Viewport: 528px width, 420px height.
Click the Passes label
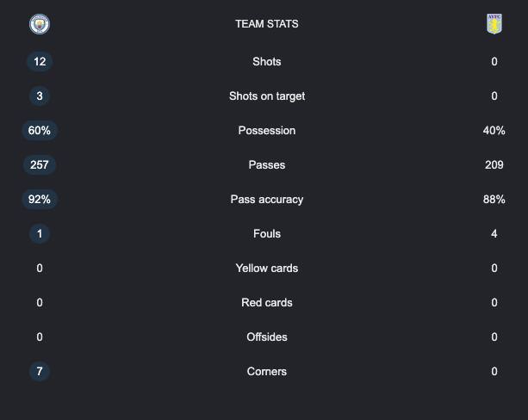point(267,165)
